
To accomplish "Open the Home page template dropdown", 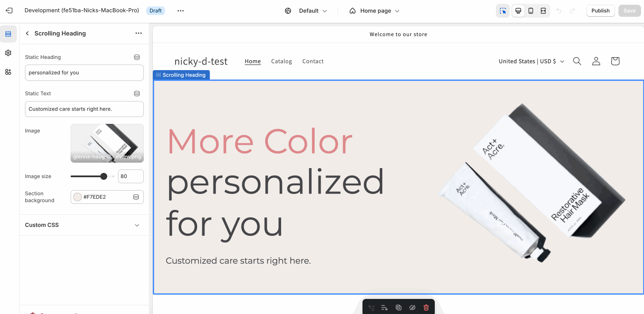I will point(375,11).
